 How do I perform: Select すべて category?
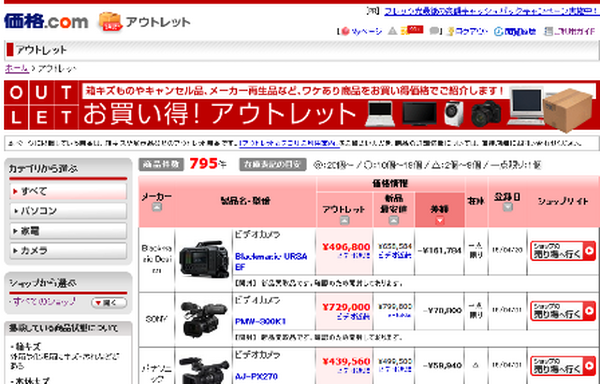(68, 191)
